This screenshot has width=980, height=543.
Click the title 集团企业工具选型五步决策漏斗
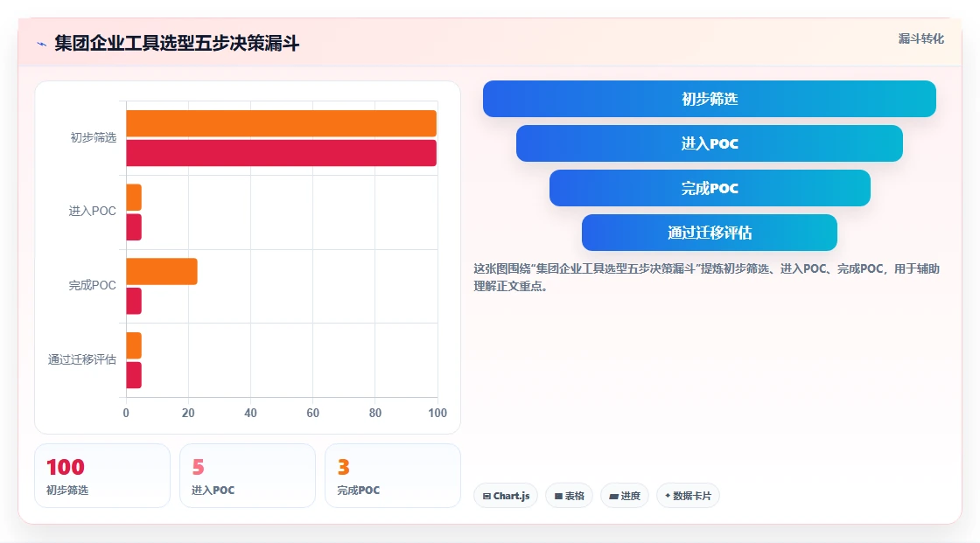click(177, 43)
